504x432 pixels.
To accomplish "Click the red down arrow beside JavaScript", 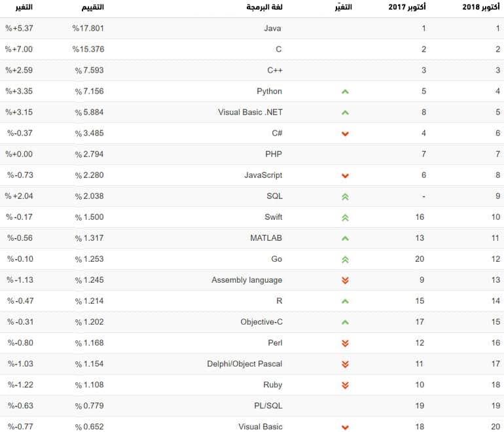I will pyautogui.click(x=345, y=175).
